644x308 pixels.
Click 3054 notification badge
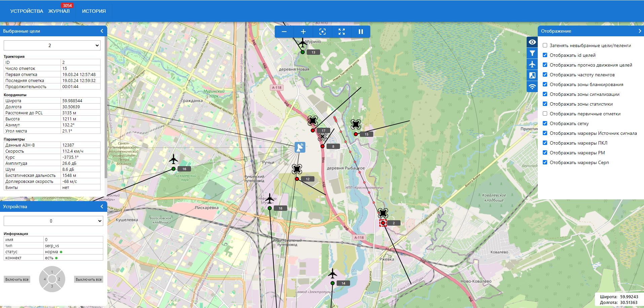coord(67,5)
